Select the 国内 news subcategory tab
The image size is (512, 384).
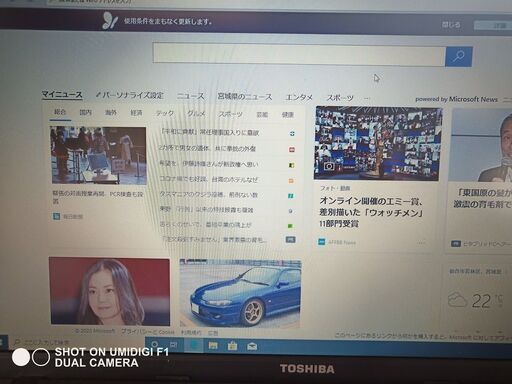point(85,112)
